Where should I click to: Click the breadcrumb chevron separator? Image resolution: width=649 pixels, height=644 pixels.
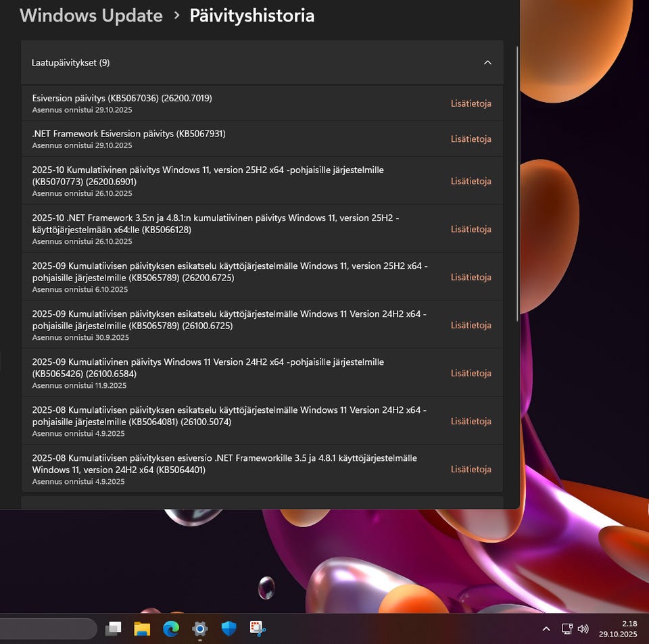tap(176, 16)
